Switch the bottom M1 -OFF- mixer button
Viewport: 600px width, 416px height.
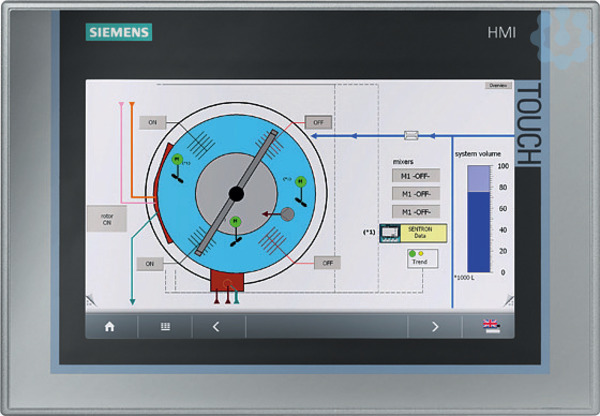(415, 211)
